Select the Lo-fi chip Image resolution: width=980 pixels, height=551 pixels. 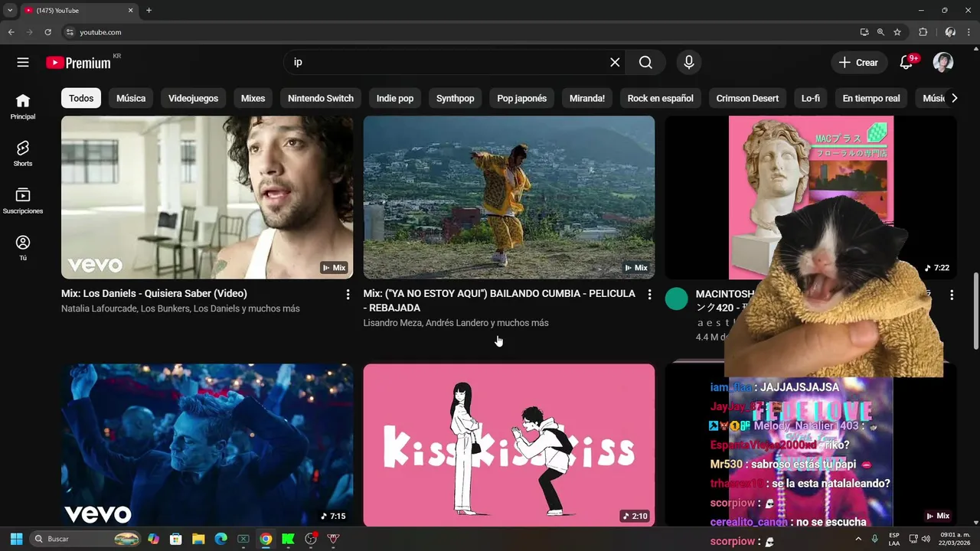pos(811,98)
